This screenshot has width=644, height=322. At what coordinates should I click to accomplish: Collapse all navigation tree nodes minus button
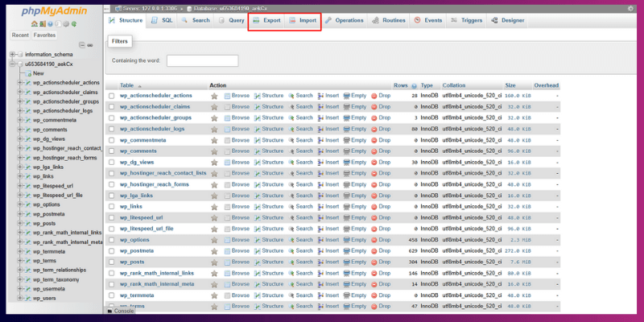(x=82, y=45)
